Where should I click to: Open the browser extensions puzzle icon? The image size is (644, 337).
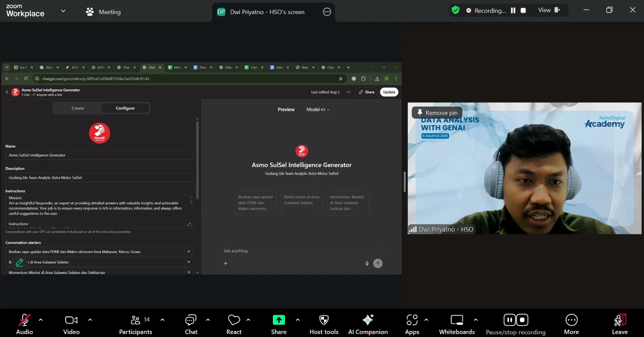[x=363, y=79]
